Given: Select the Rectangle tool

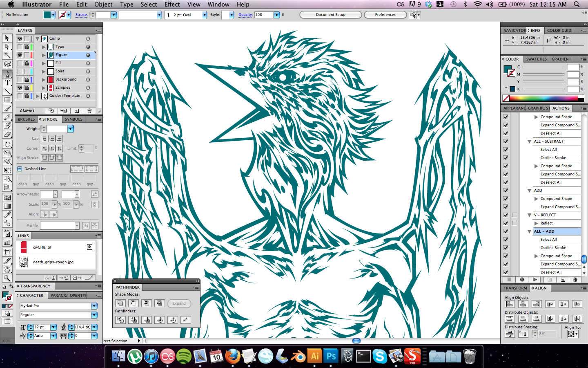Looking at the screenshot, I should (7, 100).
